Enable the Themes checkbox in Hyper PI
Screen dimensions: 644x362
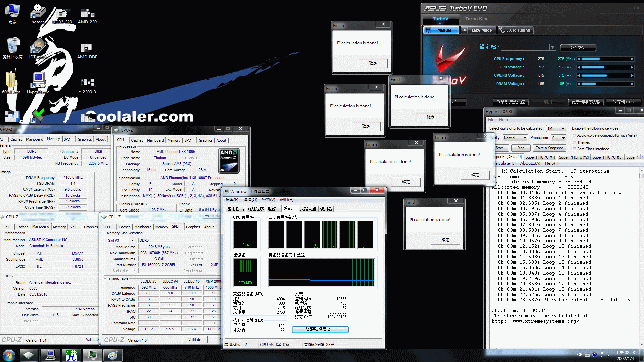click(574, 142)
